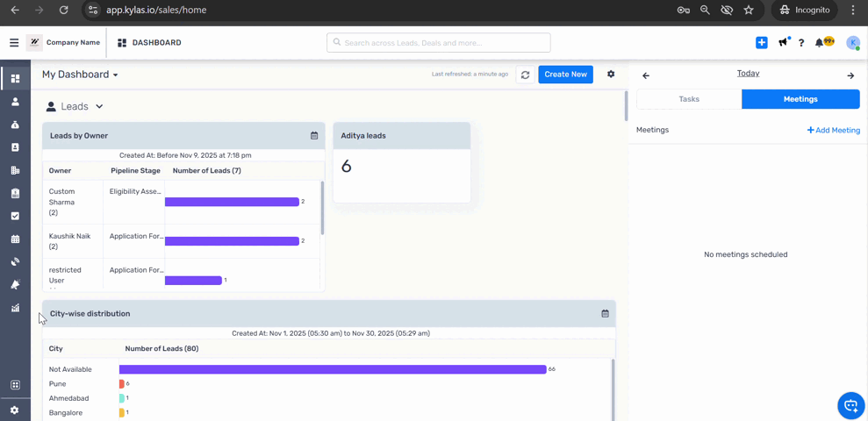Open calendar icon on City-wise distribution
This screenshot has height=421, width=868.
[x=605, y=313]
